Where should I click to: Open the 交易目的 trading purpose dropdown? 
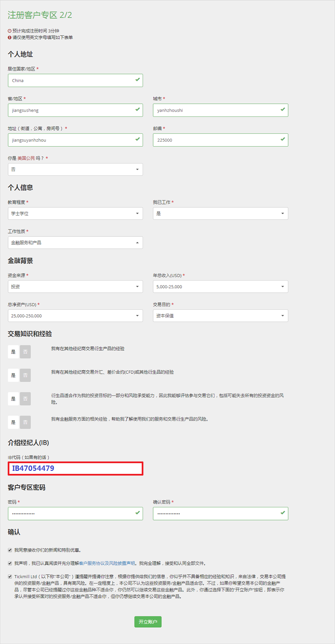pyautogui.click(x=220, y=316)
